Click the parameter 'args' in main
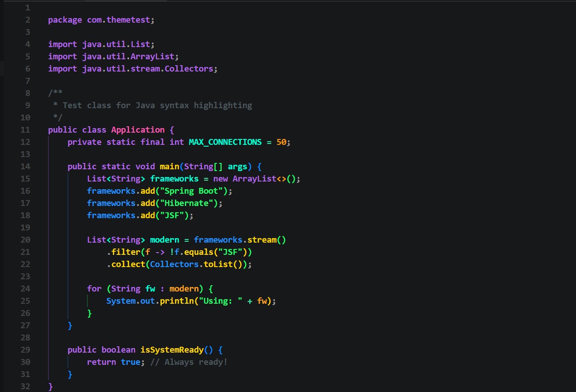Viewport: 576px width, 392px height. tap(237, 167)
